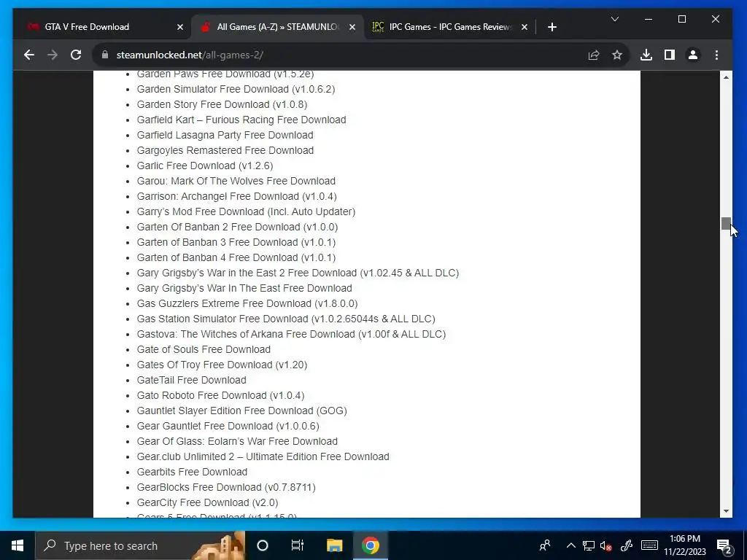This screenshot has height=560, width=747.
Task: Switch to IPC Games Reviews tab
Action: pyautogui.click(x=449, y=27)
